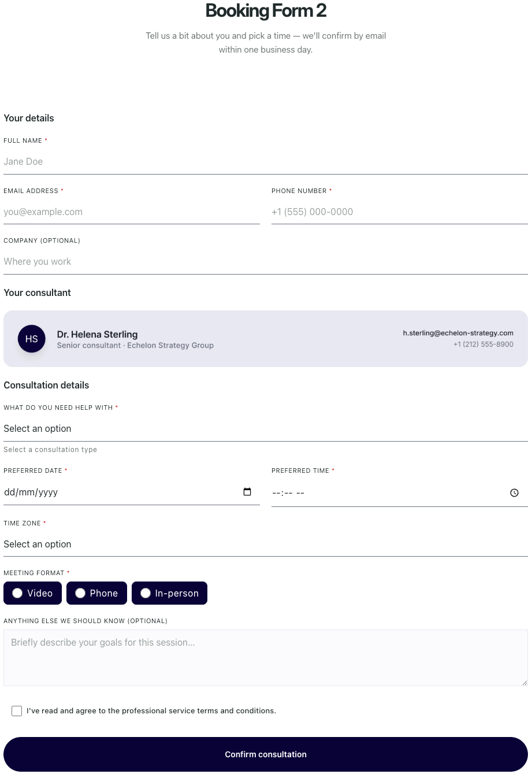Select the Company optional field

(266, 261)
